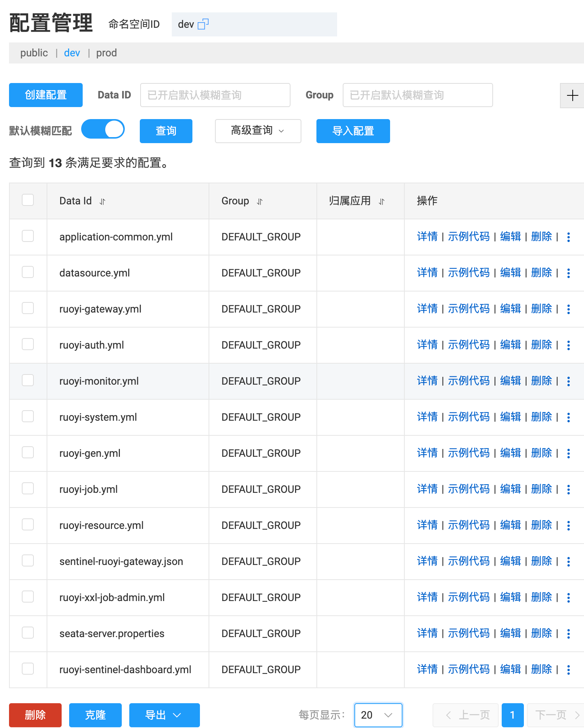Sort by Group column

pos(260,202)
